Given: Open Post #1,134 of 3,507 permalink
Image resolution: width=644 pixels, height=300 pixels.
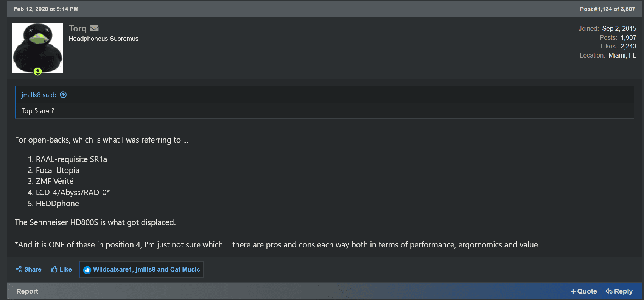Looking at the screenshot, I should coord(607,9).
